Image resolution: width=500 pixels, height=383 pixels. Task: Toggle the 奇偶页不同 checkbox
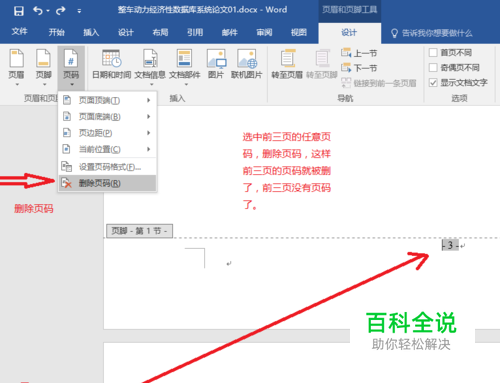tap(433, 67)
